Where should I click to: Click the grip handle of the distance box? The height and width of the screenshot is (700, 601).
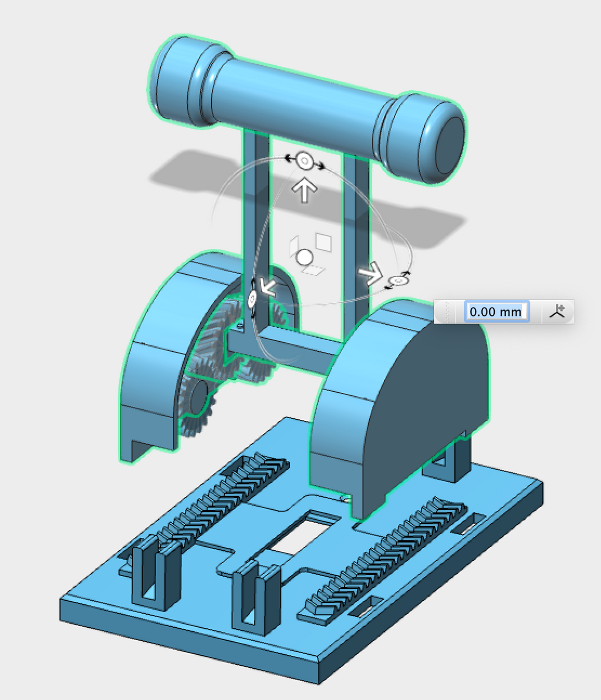[445, 311]
